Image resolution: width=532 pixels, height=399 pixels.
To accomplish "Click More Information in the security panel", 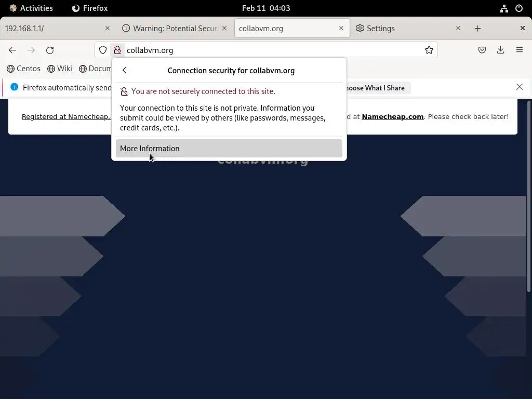I will coord(229,149).
